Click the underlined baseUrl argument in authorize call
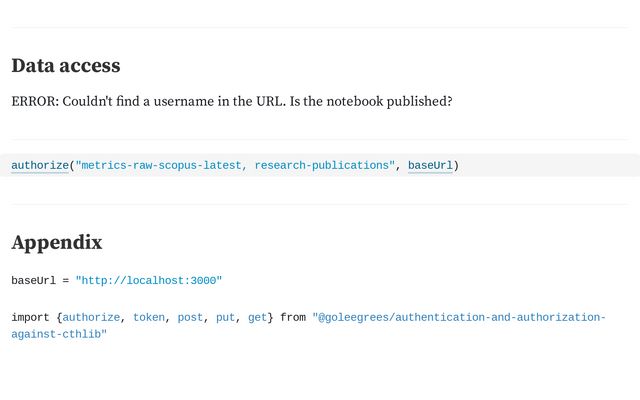The height and width of the screenshot is (400, 640). [x=430, y=165]
